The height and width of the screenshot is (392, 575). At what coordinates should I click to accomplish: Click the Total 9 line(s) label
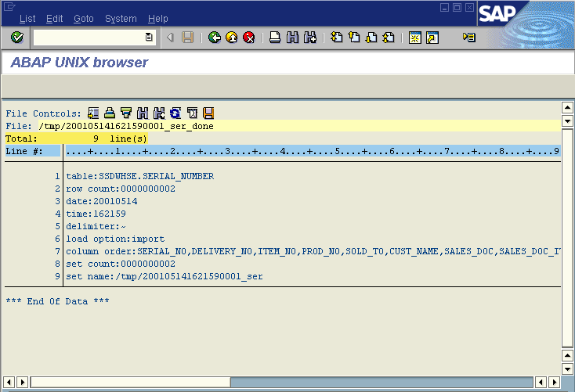76,138
